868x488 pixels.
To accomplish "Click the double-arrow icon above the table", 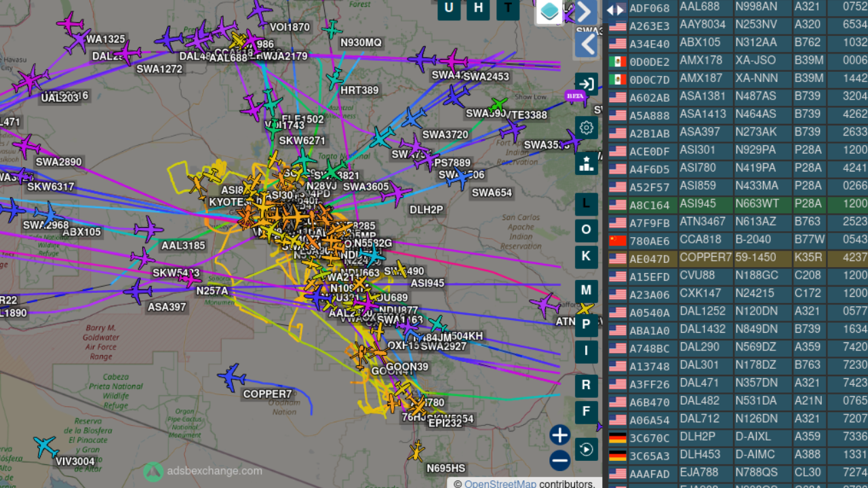I will (616, 9).
